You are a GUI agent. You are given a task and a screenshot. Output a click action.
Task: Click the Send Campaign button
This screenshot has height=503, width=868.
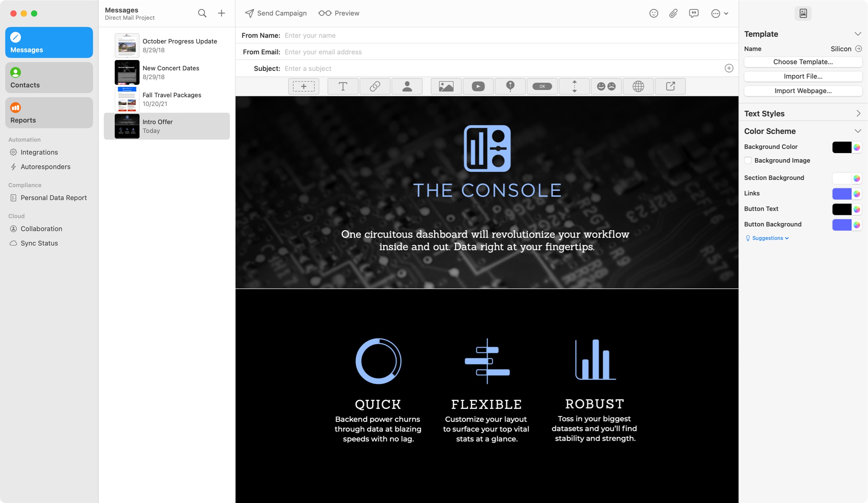click(x=276, y=13)
